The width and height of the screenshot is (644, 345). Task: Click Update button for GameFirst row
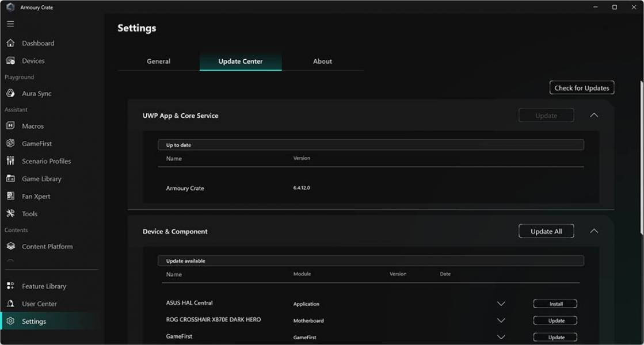tap(555, 337)
